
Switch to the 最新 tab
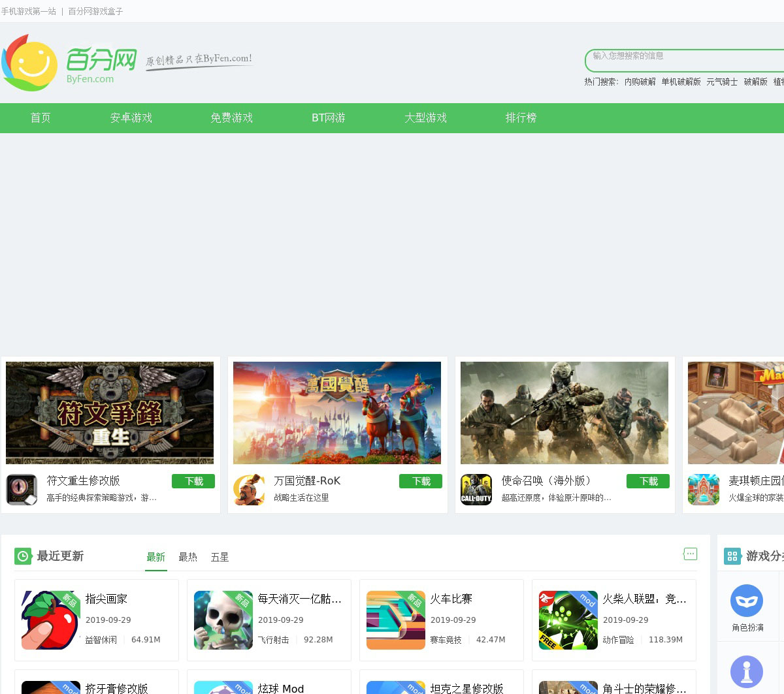pos(156,557)
